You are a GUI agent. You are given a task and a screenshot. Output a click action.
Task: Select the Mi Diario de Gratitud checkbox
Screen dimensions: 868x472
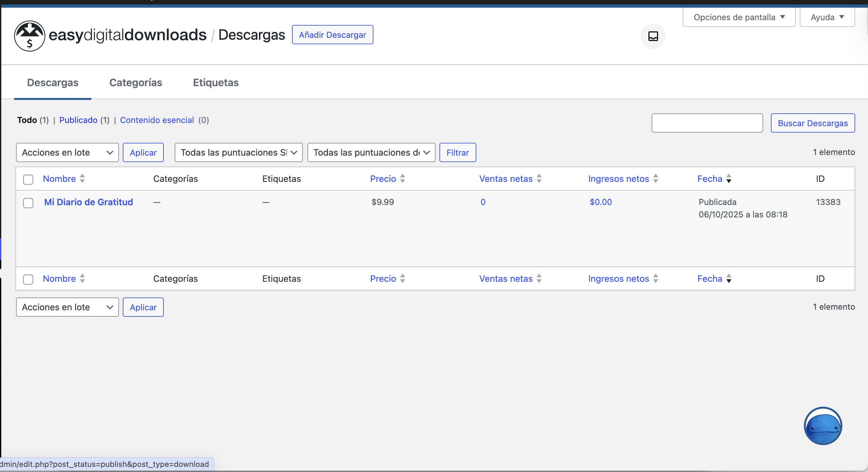coord(28,203)
